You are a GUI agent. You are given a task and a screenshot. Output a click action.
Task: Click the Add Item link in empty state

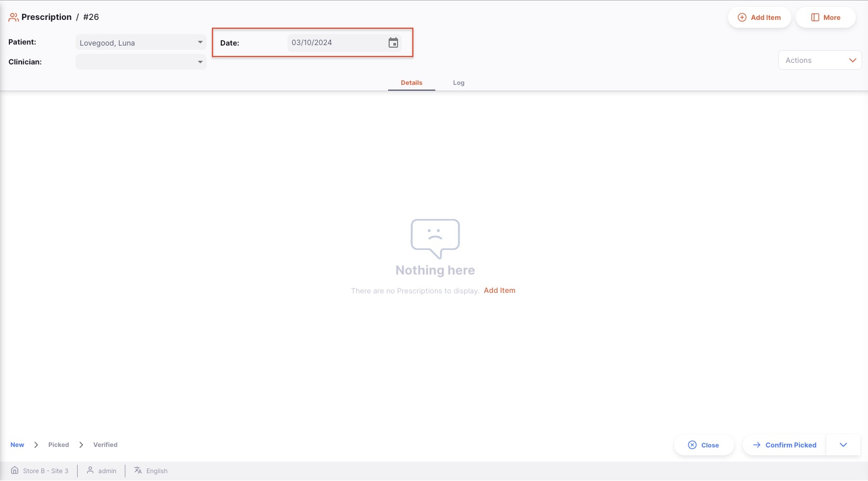click(x=499, y=290)
